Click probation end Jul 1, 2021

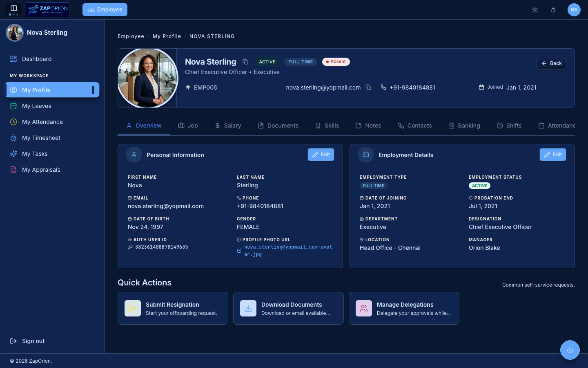coord(483,206)
